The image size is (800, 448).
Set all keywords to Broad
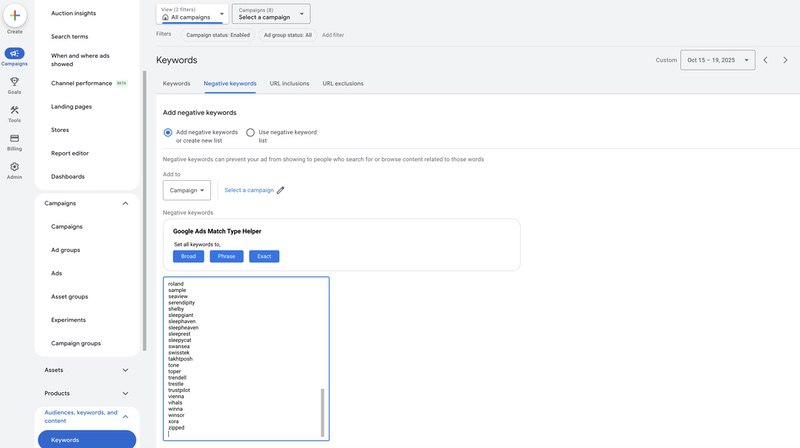pyautogui.click(x=188, y=256)
